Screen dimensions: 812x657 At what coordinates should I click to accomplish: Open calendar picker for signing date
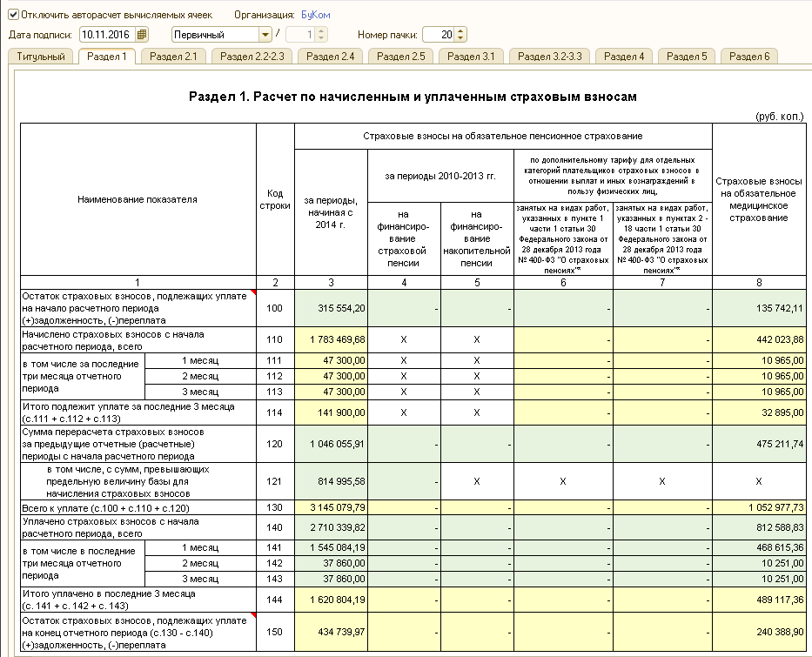[x=143, y=35]
